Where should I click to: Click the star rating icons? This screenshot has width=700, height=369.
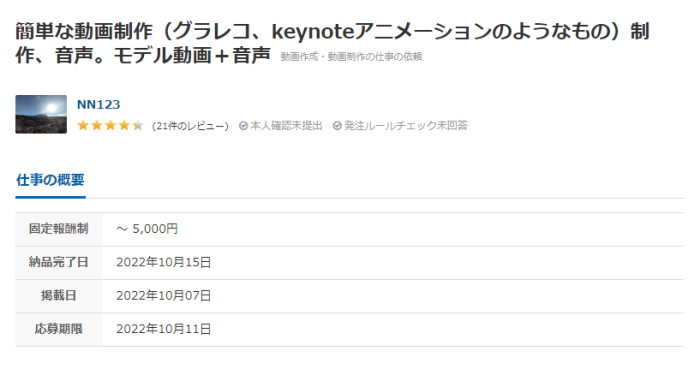click(x=110, y=125)
